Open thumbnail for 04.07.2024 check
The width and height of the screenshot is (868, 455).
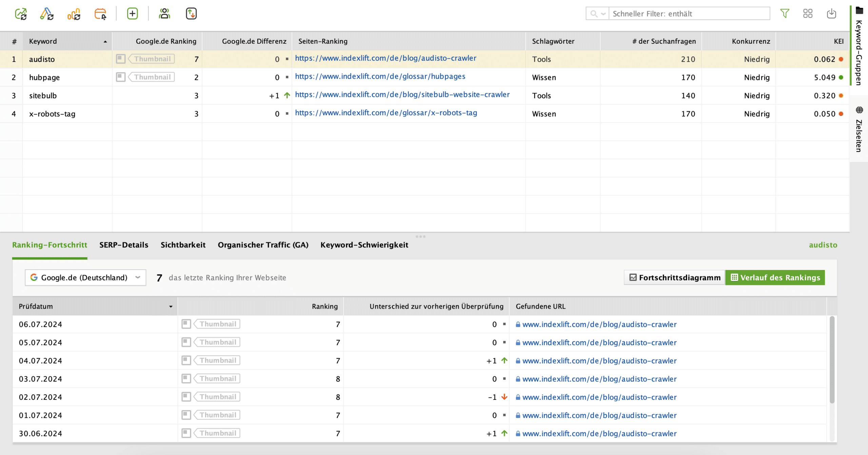click(x=186, y=360)
